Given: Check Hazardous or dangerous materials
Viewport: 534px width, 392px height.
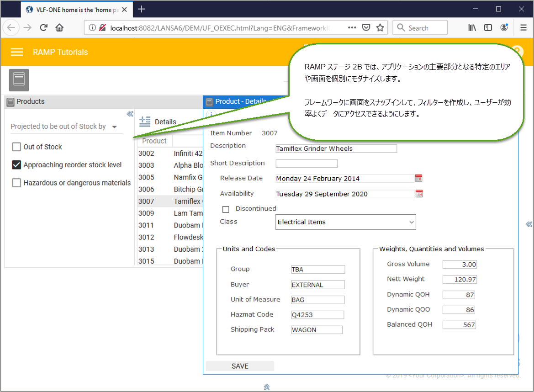Looking at the screenshot, I should [x=16, y=183].
